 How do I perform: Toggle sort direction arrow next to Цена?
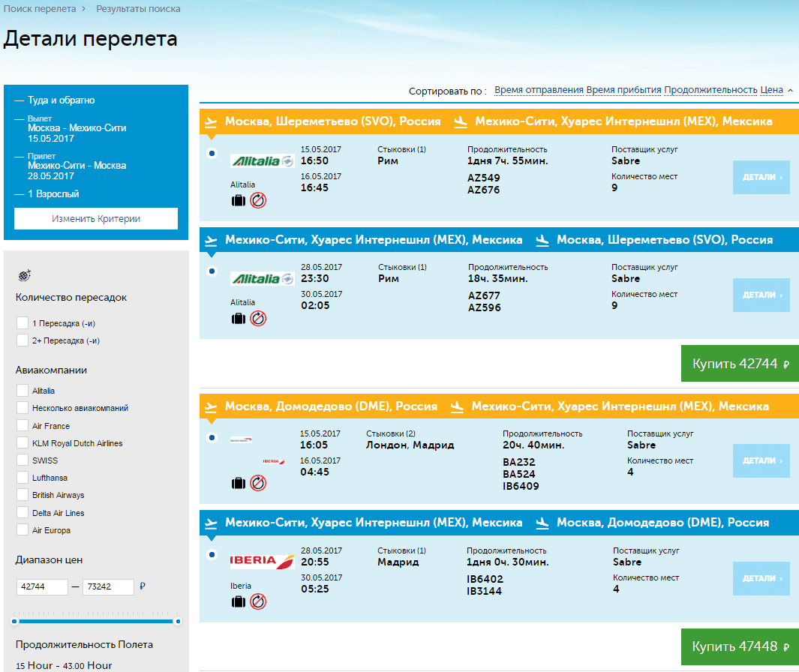tap(790, 91)
